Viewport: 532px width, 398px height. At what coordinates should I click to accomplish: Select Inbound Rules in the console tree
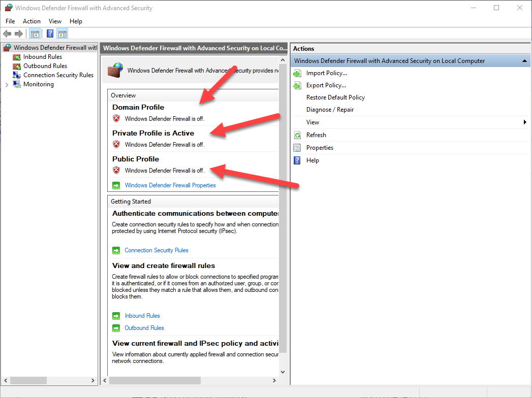pyautogui.click(x=42, y=57)
